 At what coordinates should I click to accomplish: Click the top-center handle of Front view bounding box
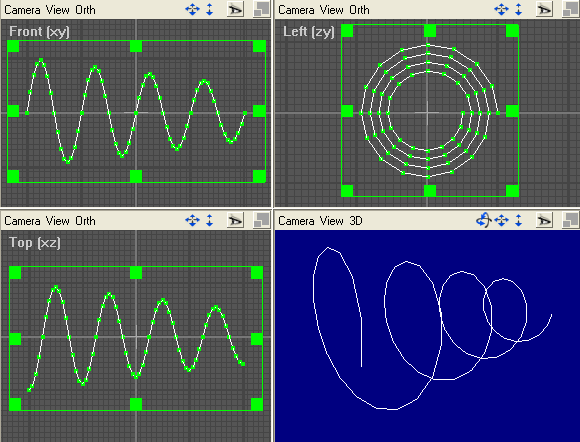point(136,46)
